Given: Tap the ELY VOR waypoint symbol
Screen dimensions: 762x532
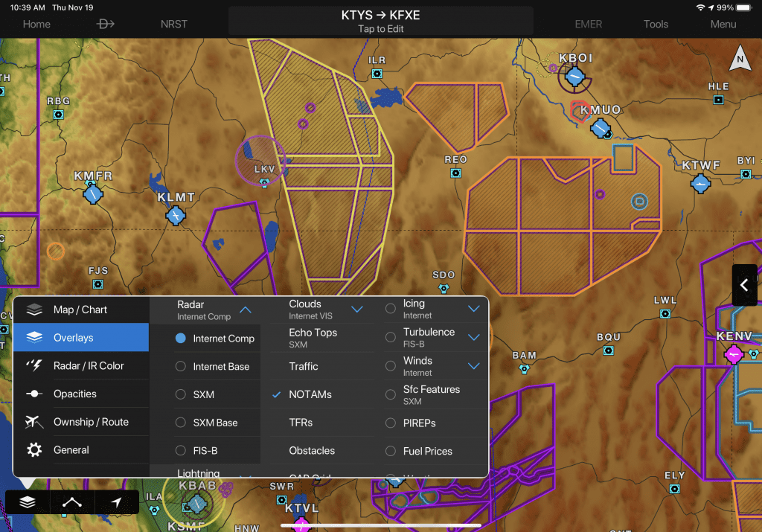Looking at the screenshot, I should [674, 490].
